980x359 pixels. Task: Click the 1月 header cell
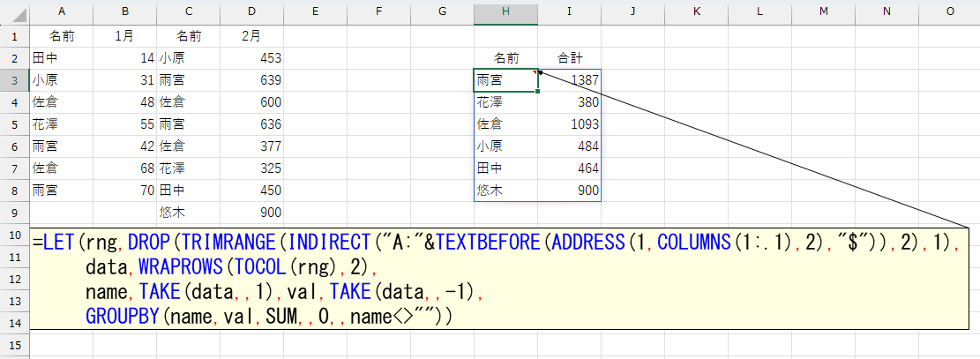click(x=125, y=36)
